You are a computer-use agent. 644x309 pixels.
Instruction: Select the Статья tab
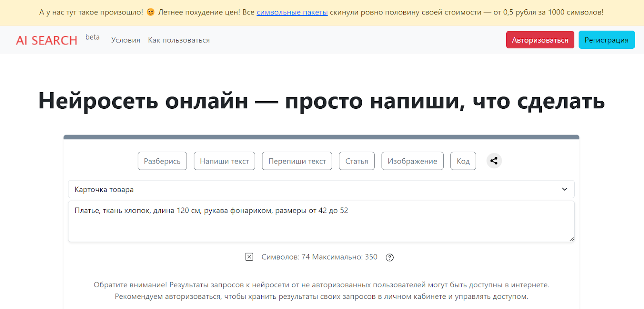click(x=357, y=161)
